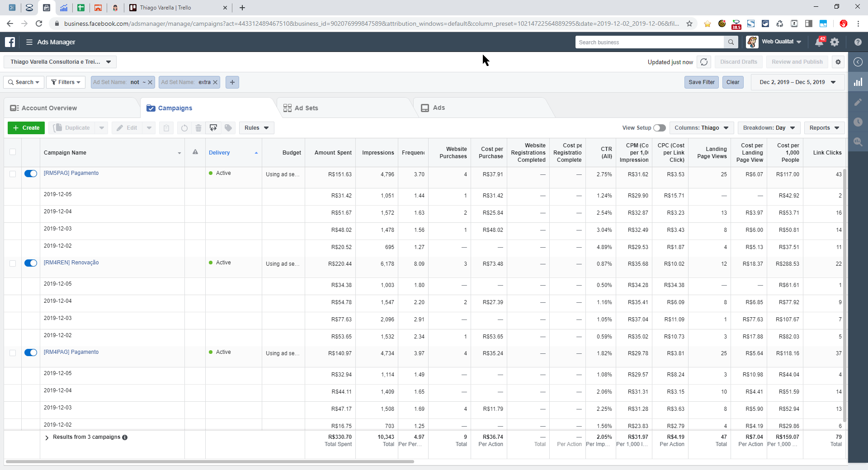Open the Breakdown: Day dropdown

tap(769, 128)
